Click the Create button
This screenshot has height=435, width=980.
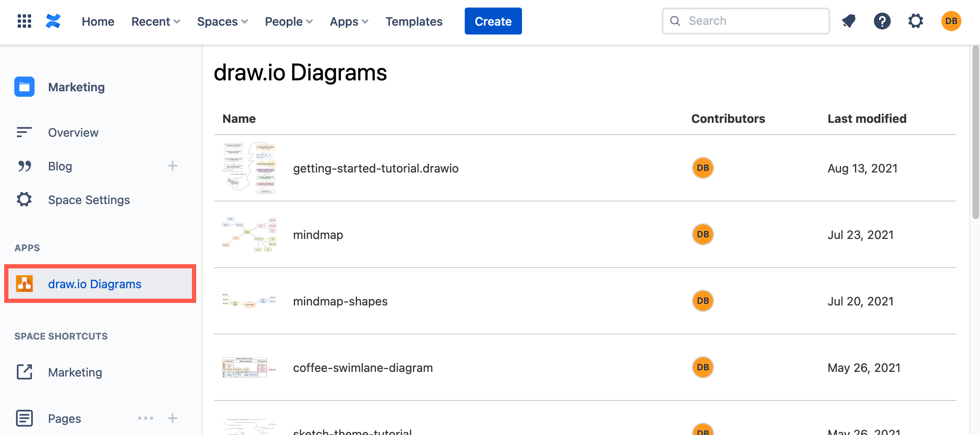(x=493, y=21)
